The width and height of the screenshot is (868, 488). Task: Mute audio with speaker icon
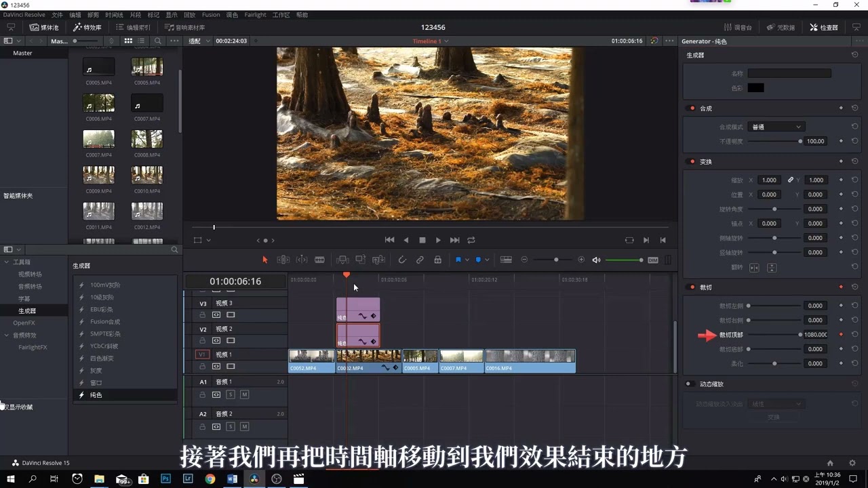(597, 260)
